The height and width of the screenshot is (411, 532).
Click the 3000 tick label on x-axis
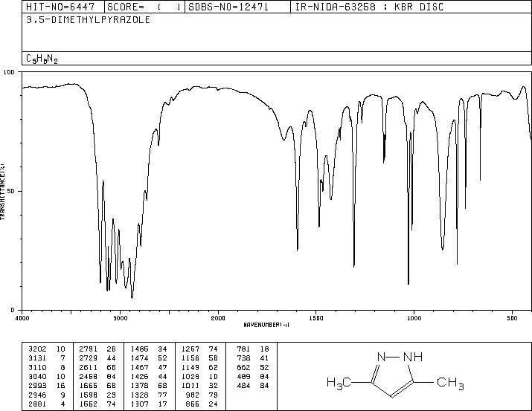120,318
